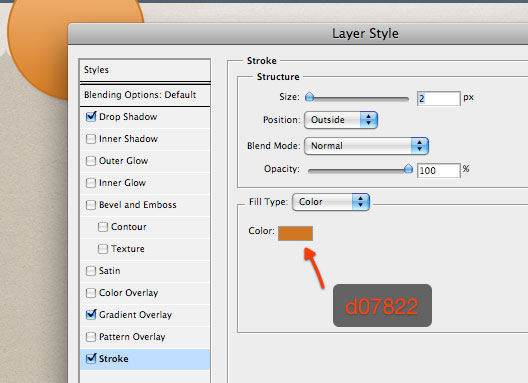This screenshot has height=383, width=528.
Task: Uncheck the Gradient Overlay checkbox
Action: [91, 315]
